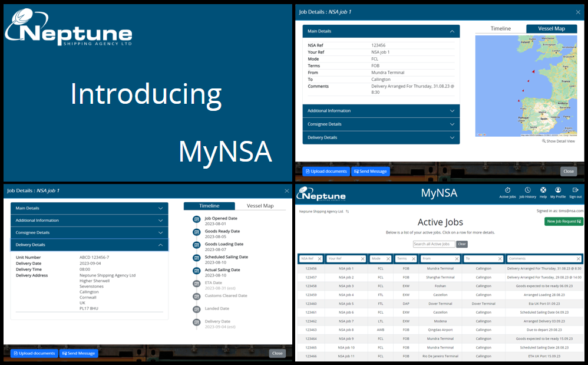Click Actual Sailing Date timeline icon
Screen dimensions: 588x365
coord(197,271)
